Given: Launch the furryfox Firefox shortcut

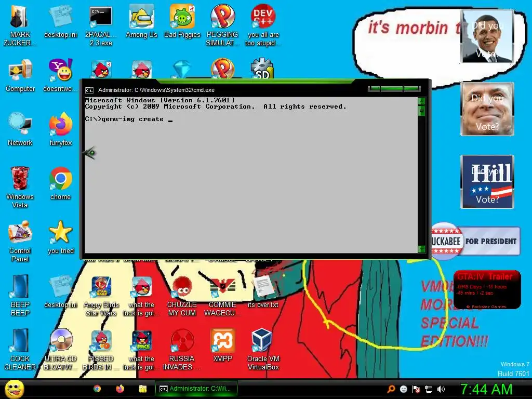Looking at the screenshot, I should pyautogui.click(x=60, y=129).
